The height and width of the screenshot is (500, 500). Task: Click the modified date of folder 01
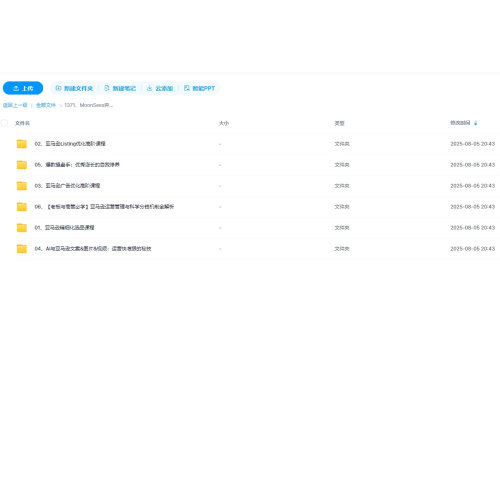(x=473, y=228)
